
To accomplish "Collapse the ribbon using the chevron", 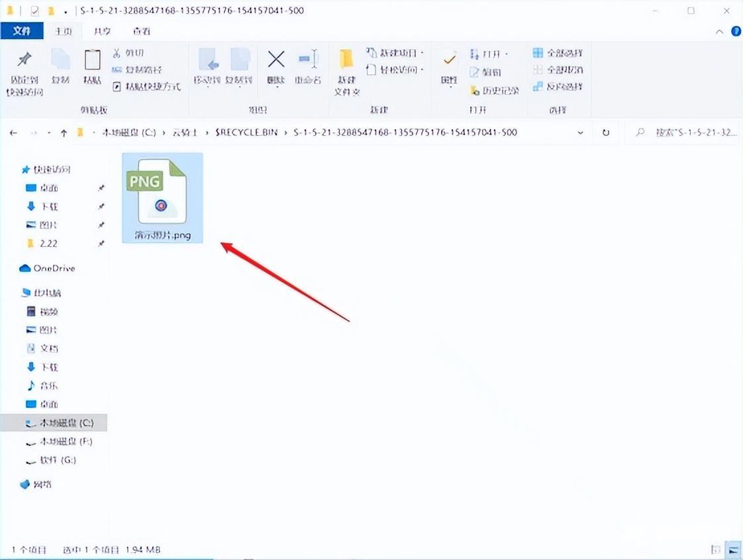I will tap(719, 31).
